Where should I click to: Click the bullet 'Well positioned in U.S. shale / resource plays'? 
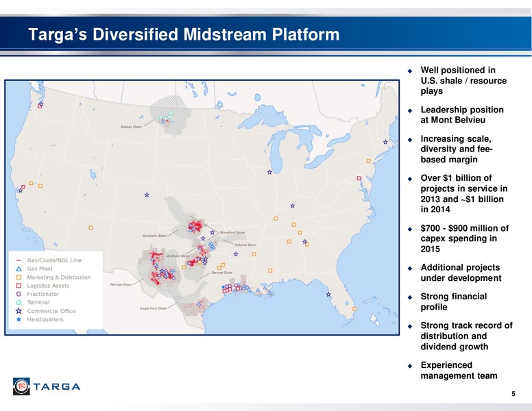point(463,80)
